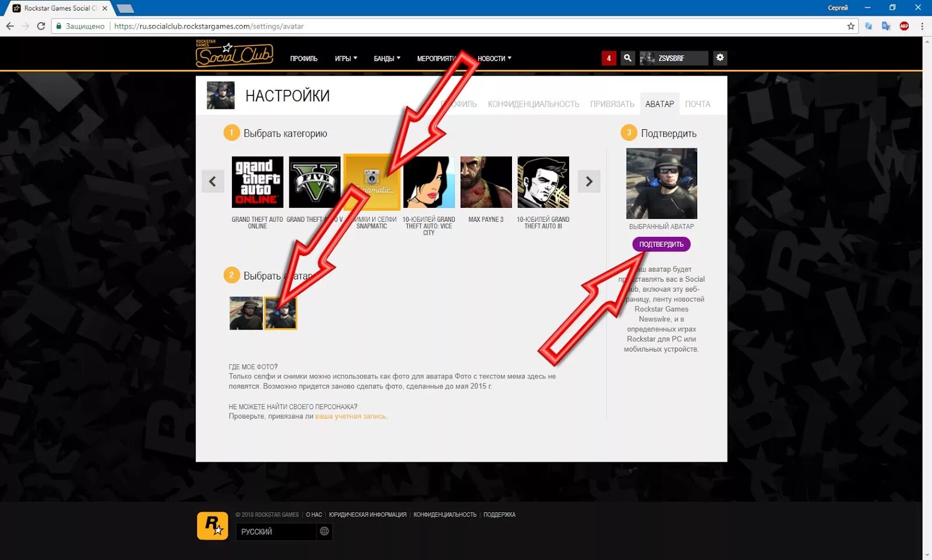Open a new browser tab
Viewport: 932px width, 560px height.
[x=125, y=8]
